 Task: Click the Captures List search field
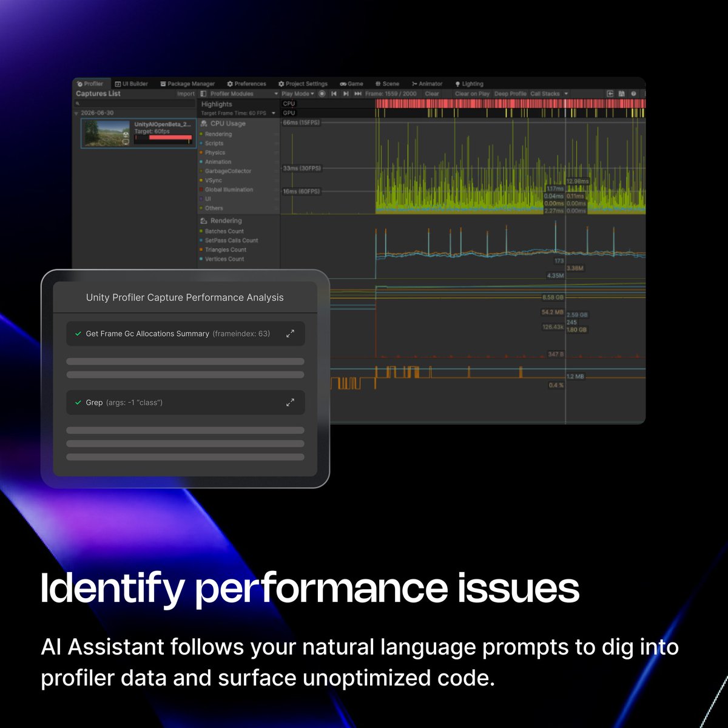coord(135,104)
